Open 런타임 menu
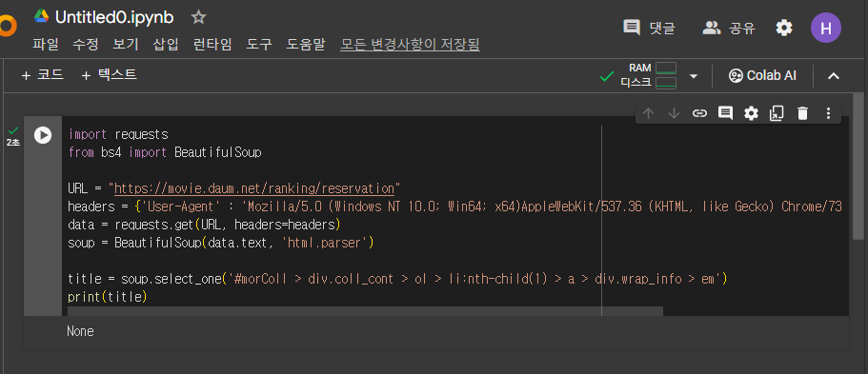The height and width of the screenshot is (374, 868). point(212,45)
